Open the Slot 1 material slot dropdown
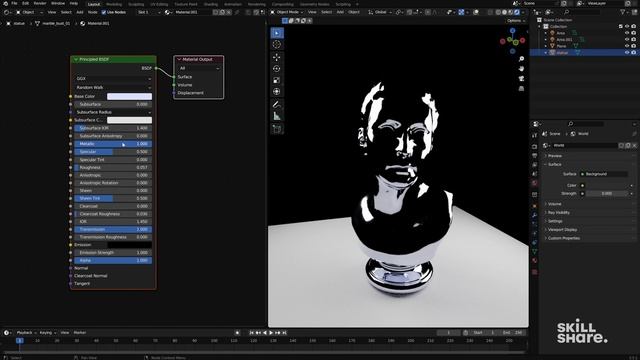This screenshot has height=360, width=640. click(149, 12)
